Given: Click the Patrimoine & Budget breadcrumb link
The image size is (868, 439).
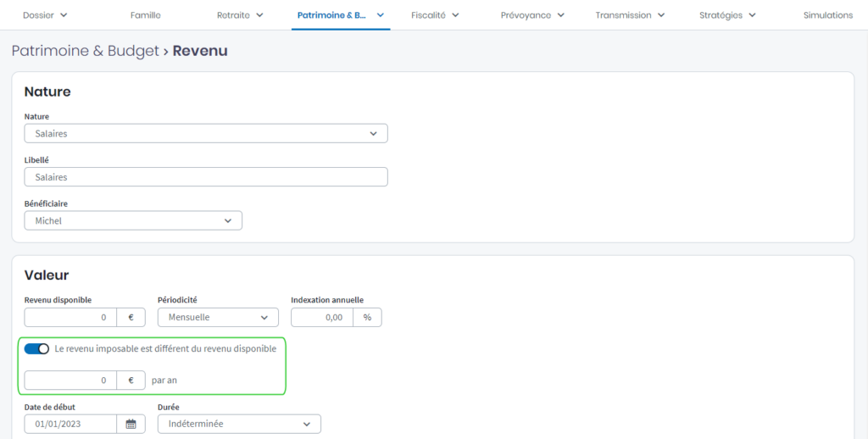Looking at the screenshot, I should [85, 51].
